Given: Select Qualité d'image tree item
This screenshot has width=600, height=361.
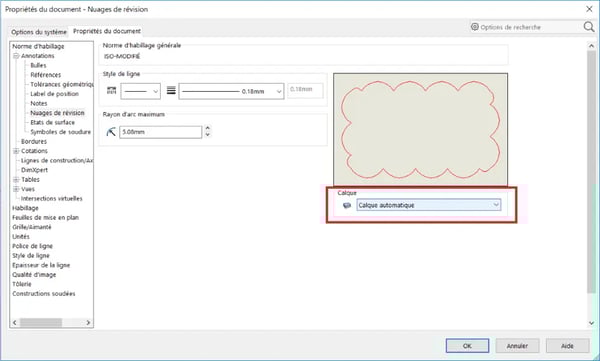Looking at the screenshot, I should coord(34,275).
